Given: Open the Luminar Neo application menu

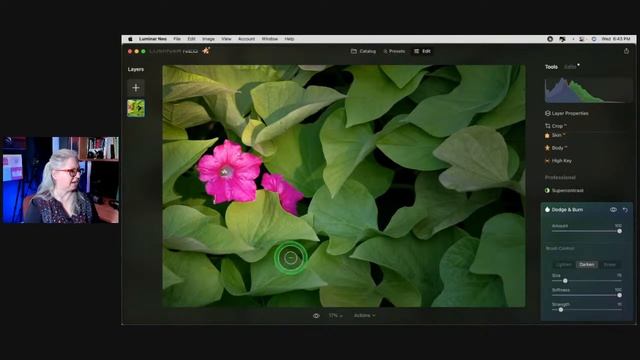Looking at the screenshot, I should pyautogui.click(x=153, y=39).
